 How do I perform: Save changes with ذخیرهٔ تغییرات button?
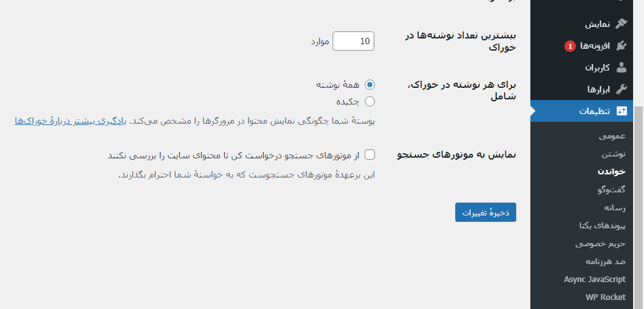[485, 212]
